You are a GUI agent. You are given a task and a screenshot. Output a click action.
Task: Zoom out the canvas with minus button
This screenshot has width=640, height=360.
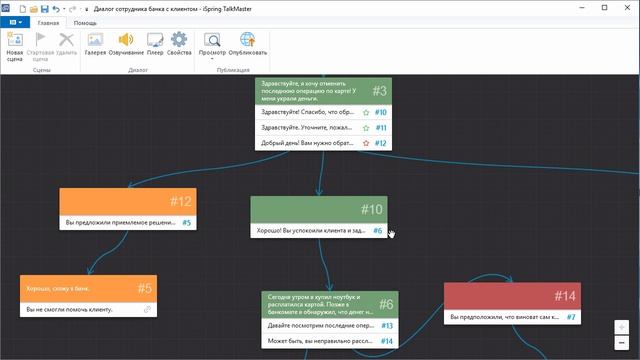coord(622,343)
